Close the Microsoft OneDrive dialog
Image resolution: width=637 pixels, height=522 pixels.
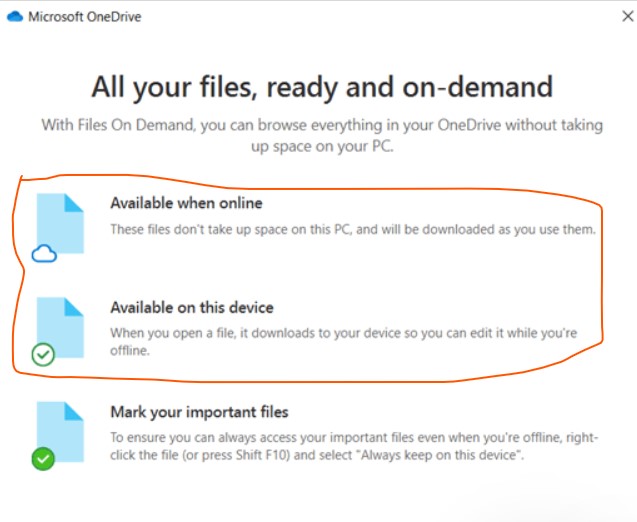tap(628, 16)
